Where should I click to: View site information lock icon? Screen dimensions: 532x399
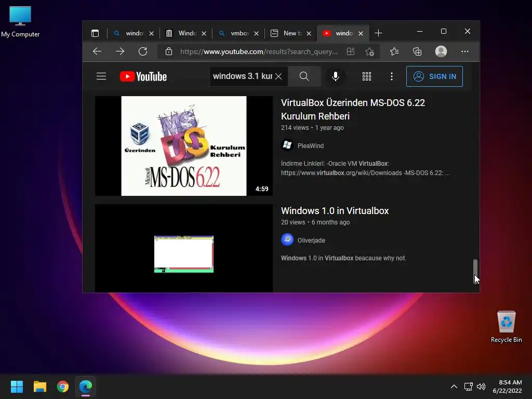click(169, 51)
